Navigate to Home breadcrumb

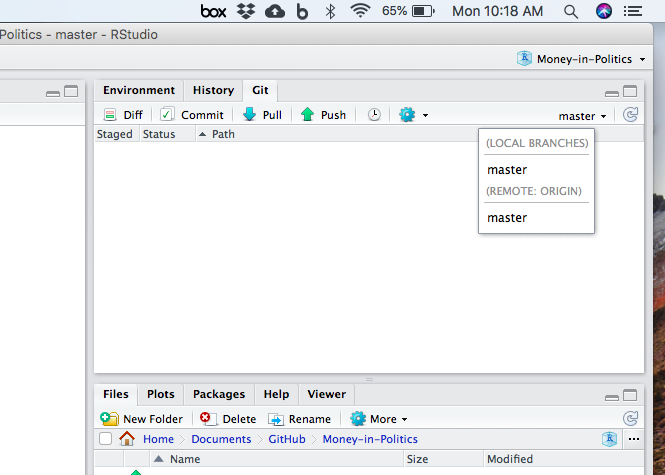tap(158, 439)
